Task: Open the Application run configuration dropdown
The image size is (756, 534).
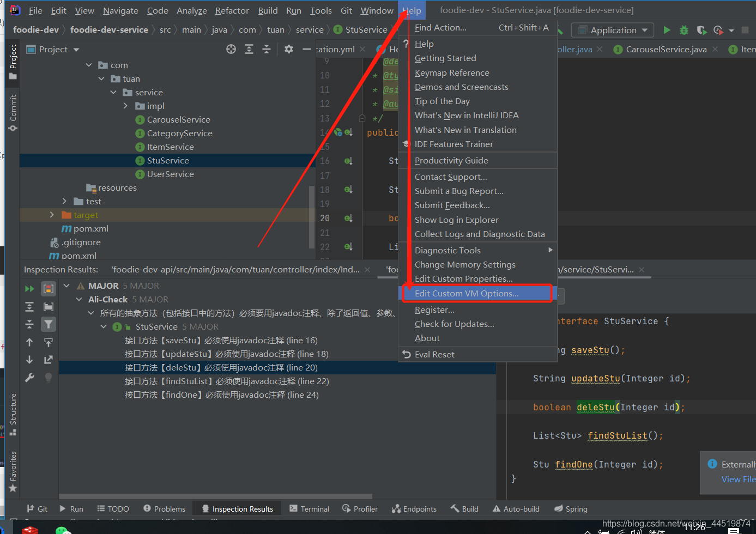Action: pos(613,30)
